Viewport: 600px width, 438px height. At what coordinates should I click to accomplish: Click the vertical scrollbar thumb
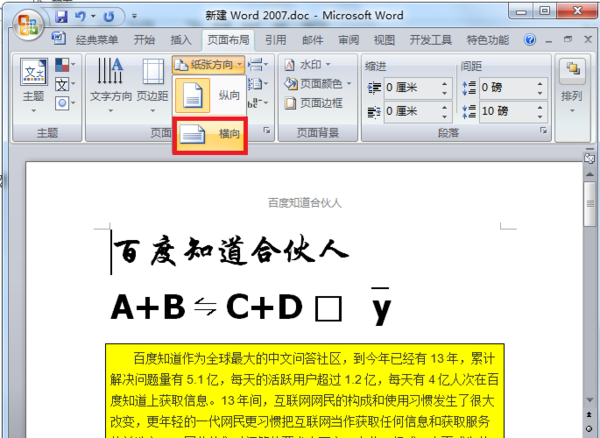[590, 204]
